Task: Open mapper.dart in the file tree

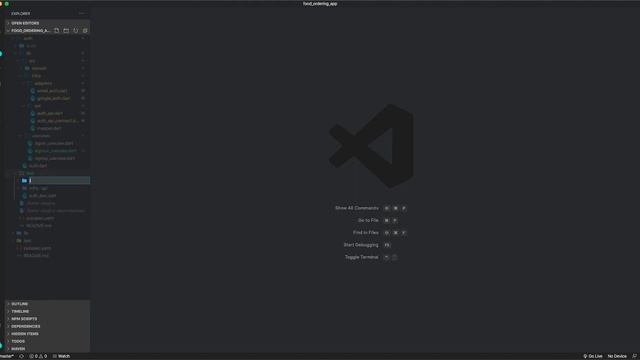Action: (x=49, y=128)
